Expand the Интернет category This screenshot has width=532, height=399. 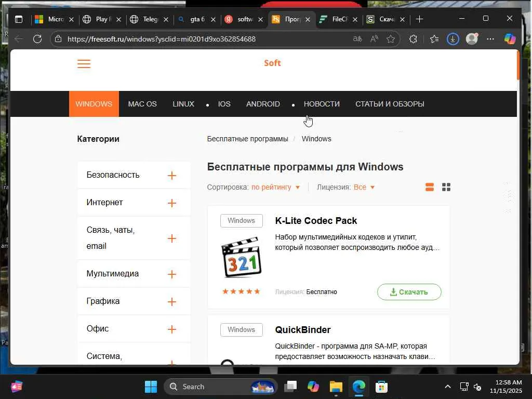(x=134, y=203)
